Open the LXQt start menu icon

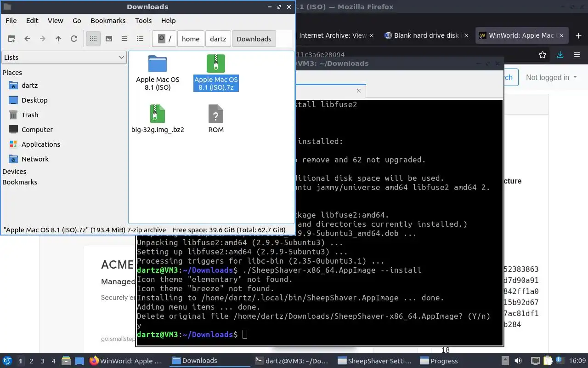tap(7, 361)
